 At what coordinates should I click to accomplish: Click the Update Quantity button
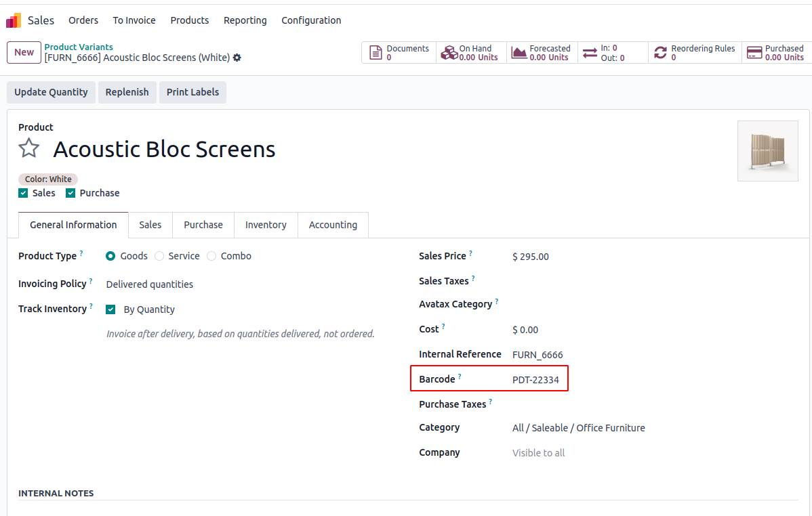coord(51,92)
